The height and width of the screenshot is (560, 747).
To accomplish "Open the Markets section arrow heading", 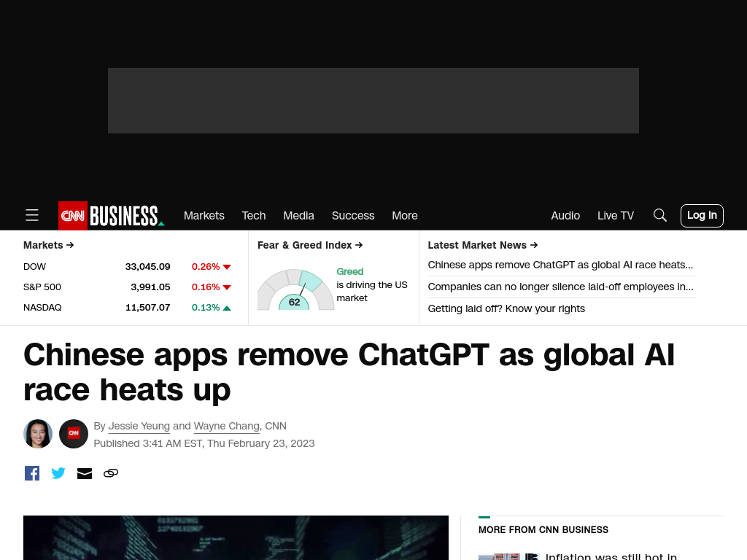I will tap(49, 245).
